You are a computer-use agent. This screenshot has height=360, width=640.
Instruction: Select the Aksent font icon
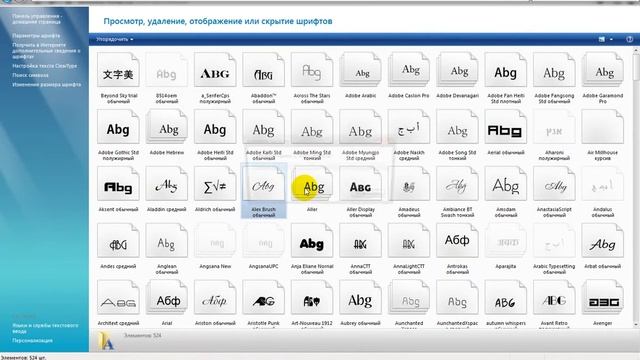tap(118, 184)
